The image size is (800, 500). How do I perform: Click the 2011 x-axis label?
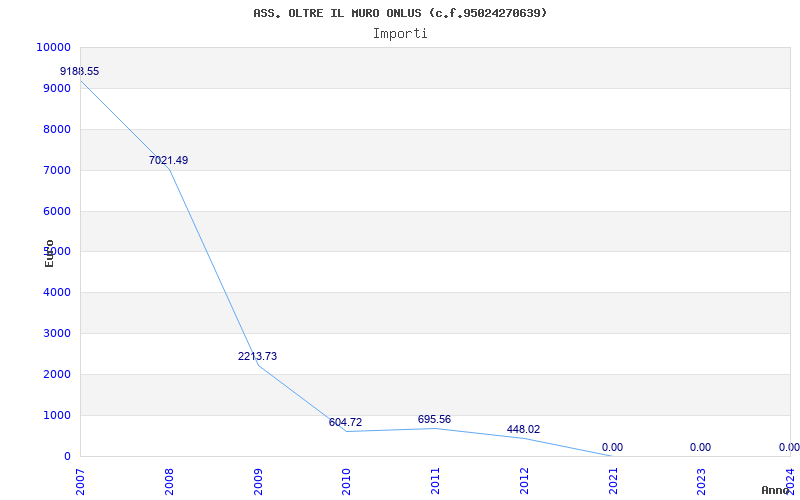click(435, 481)
